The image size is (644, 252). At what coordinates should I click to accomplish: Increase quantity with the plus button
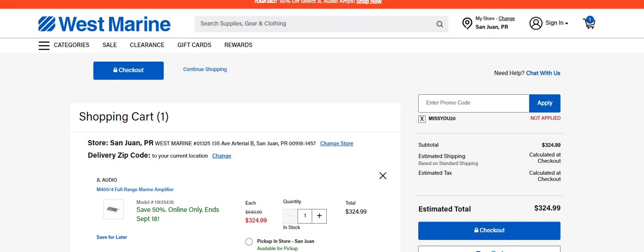(x=319, y=216)
